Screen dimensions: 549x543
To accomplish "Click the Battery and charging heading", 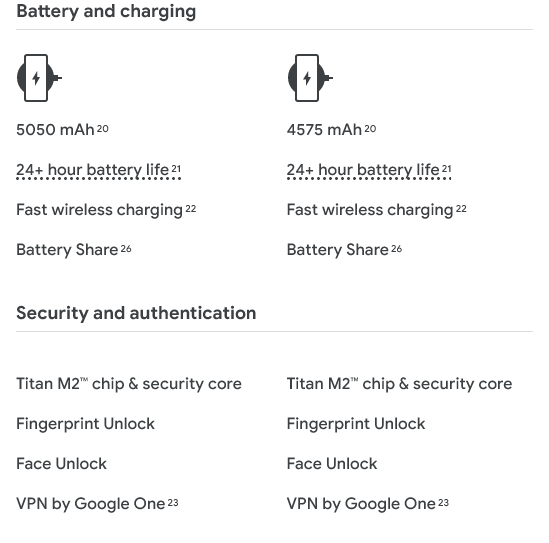I will tap(106, 11).
